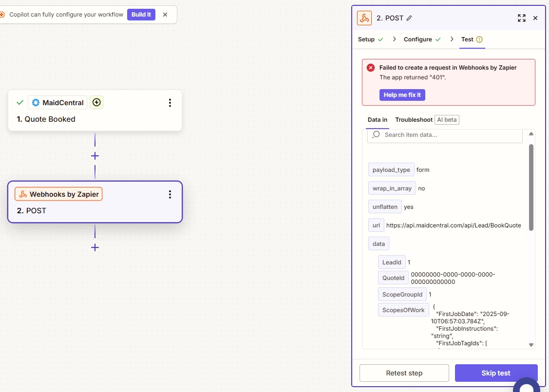This screenshot has width=549, height=392.
Task: Click Skip test button
Action: 496,373
